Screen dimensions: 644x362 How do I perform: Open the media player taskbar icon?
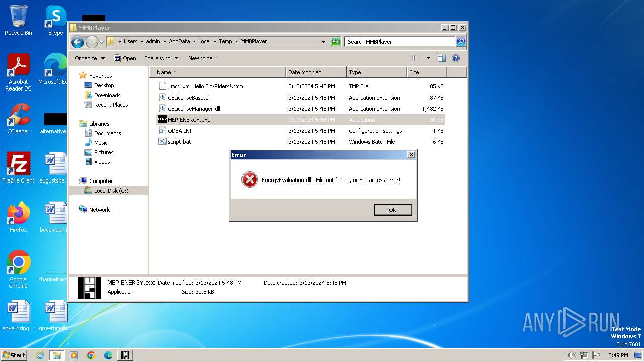[x=74, y=355]
